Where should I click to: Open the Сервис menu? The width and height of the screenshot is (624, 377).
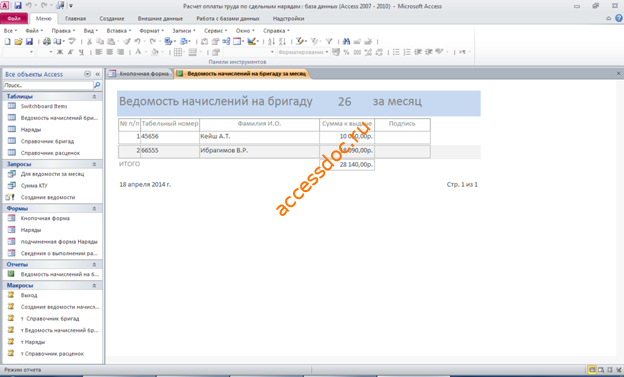click(215, 31)
